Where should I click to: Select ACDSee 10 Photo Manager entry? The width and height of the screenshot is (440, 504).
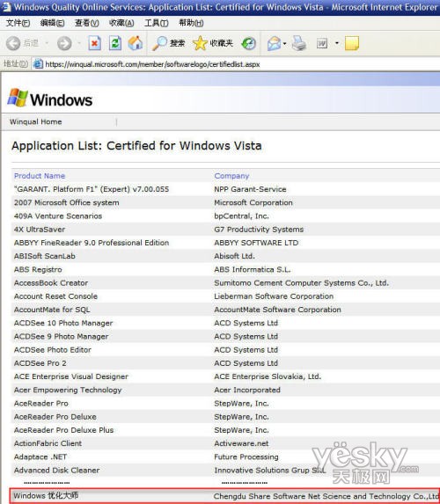click(63, 323)
